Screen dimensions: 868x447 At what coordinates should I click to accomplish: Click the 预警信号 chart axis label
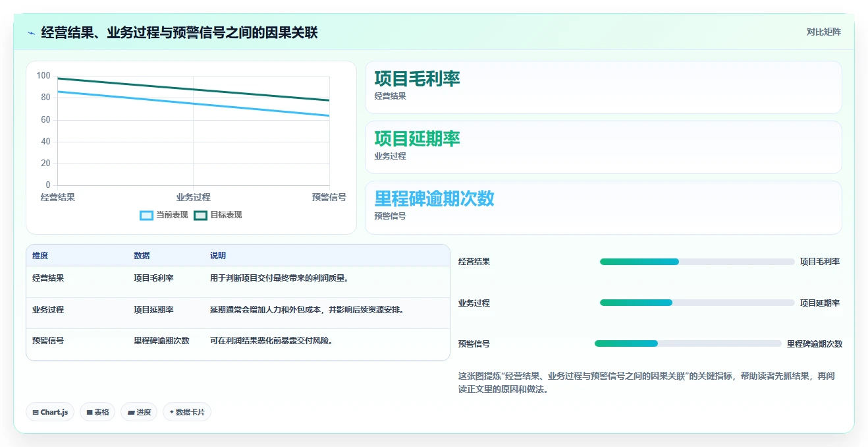329,197
